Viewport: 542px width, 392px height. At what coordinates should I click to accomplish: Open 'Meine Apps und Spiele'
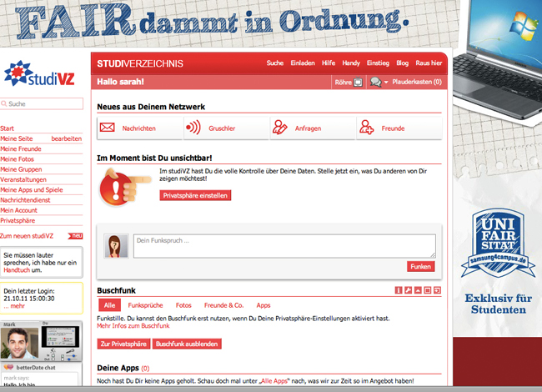tap(32, 190)
